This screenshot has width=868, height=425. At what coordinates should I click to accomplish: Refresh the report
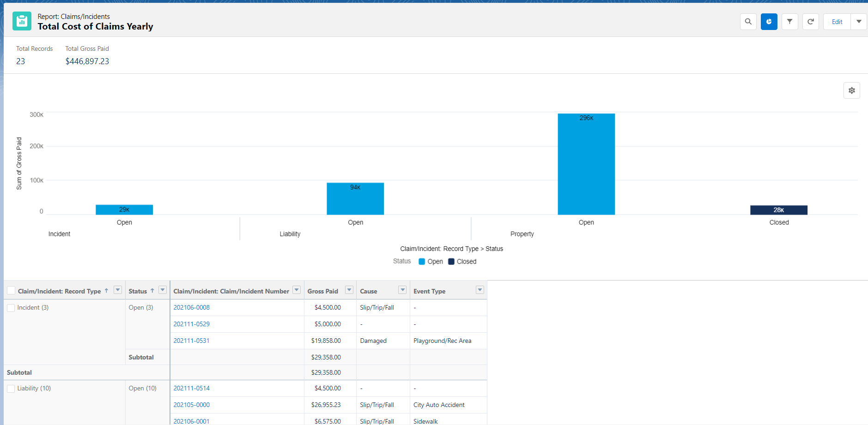pyautogui.click(x=810, y=22)
